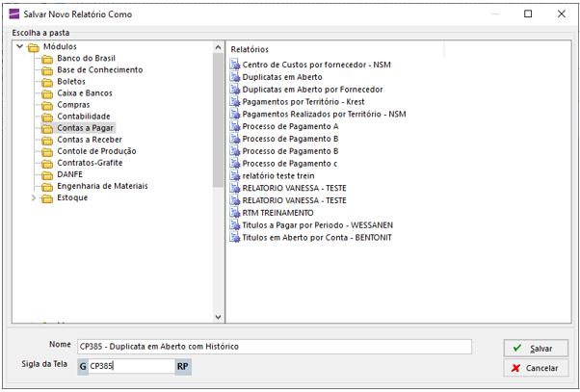Click the Contas a Pagar folder icon
580x392 pixels.
(x=47, y=129)
